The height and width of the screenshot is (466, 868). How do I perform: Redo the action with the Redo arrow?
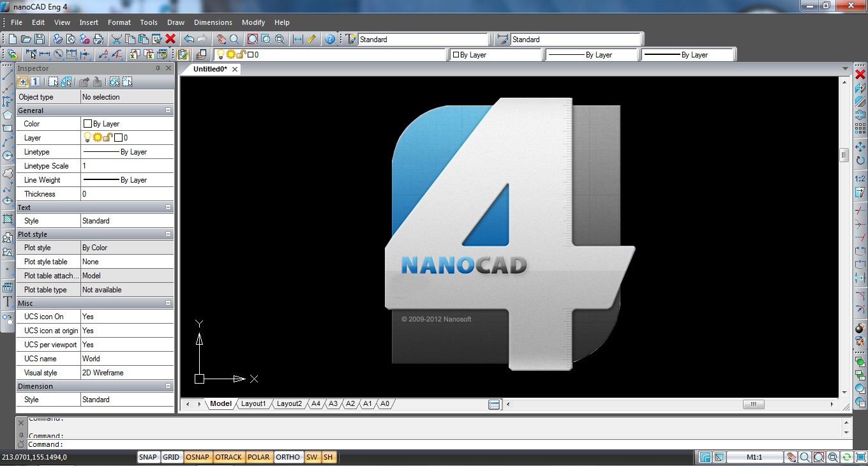tap(202, 39)
